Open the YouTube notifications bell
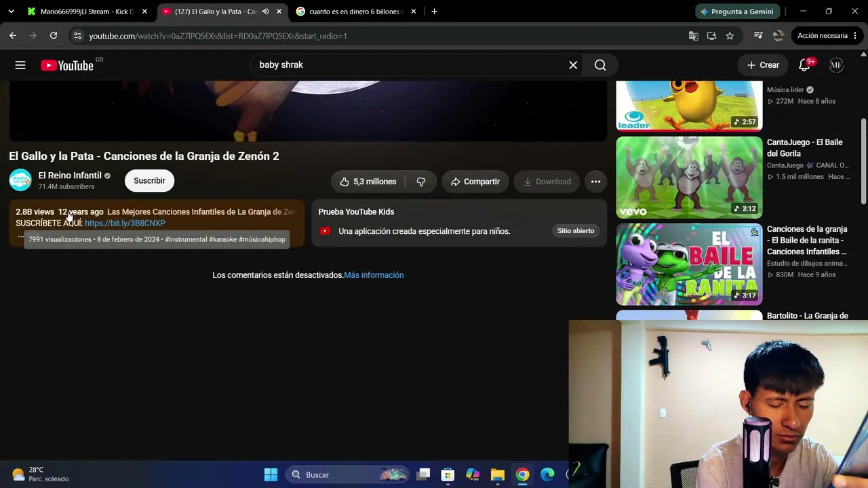868x488 pixels. pyautogui.click(x=805, y=65)
